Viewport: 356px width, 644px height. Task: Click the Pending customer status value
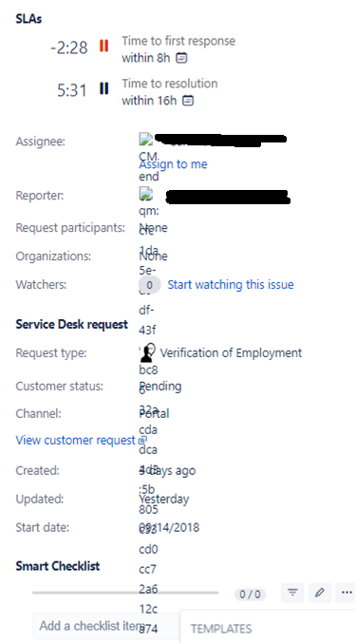(x=160, y=387)
